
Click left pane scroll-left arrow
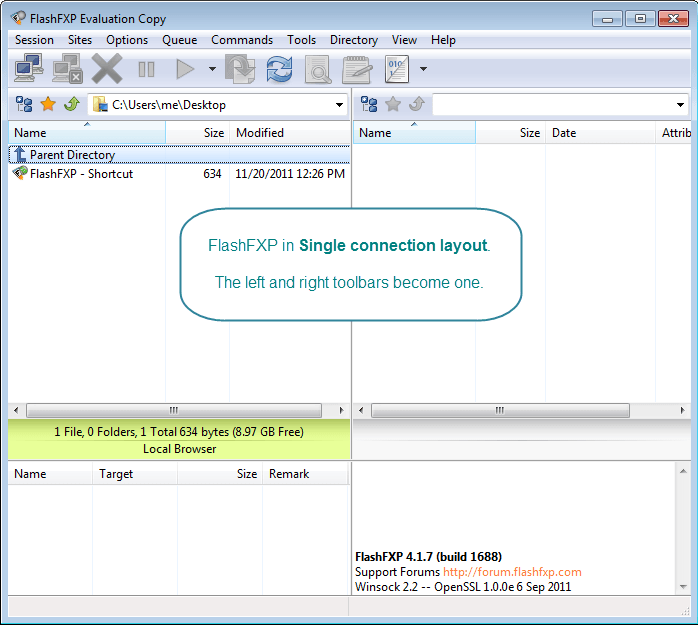pos(16,410)
